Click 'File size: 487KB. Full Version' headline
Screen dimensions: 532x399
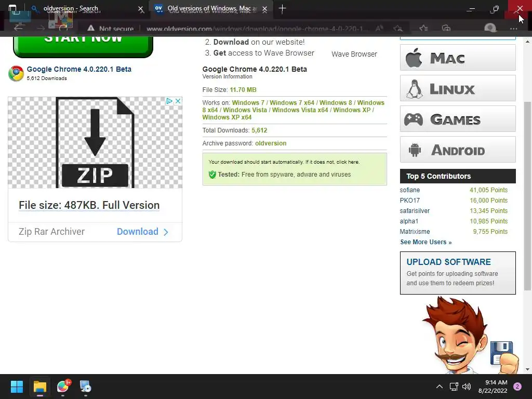(x=89, y=205)
